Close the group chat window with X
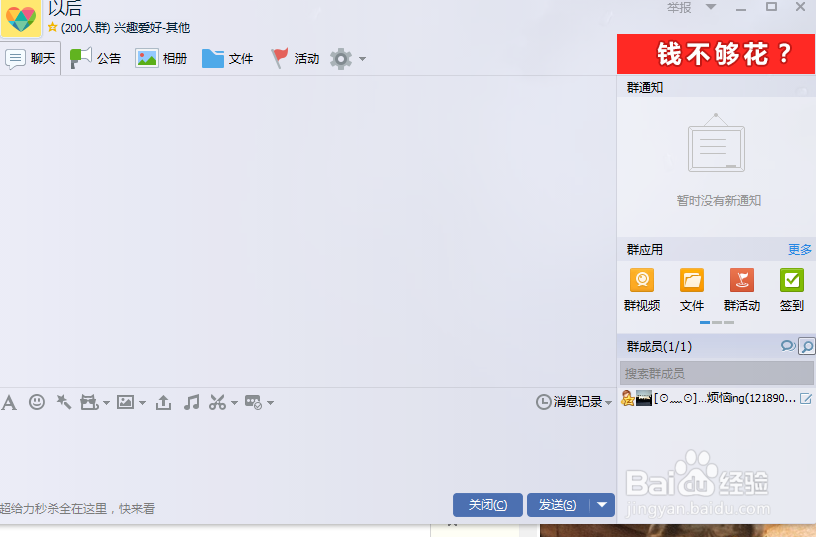 801,7
